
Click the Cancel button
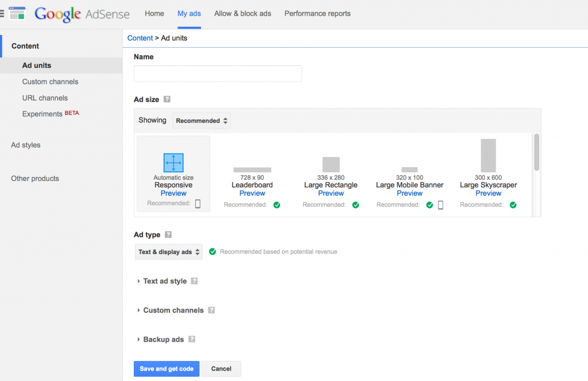[x=221, y=368]
